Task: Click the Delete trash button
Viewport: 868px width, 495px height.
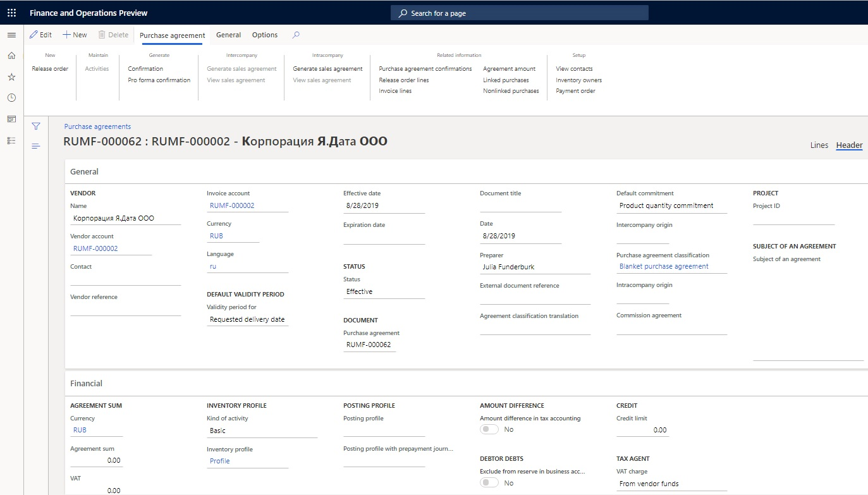Action: (x=113, y=35)
